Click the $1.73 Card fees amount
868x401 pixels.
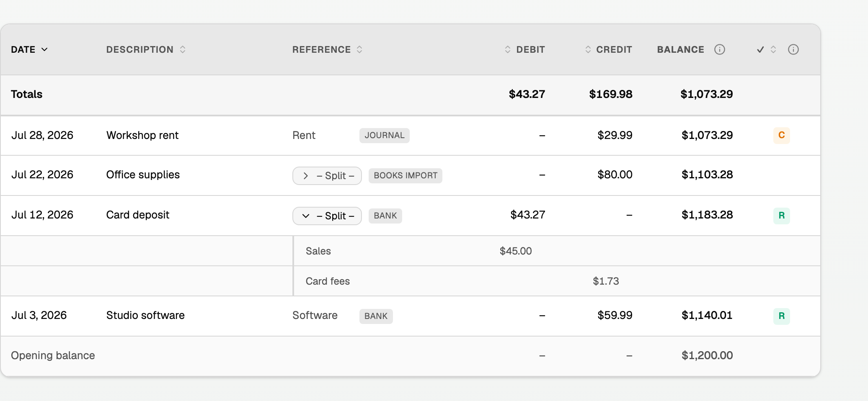(606, 281)
